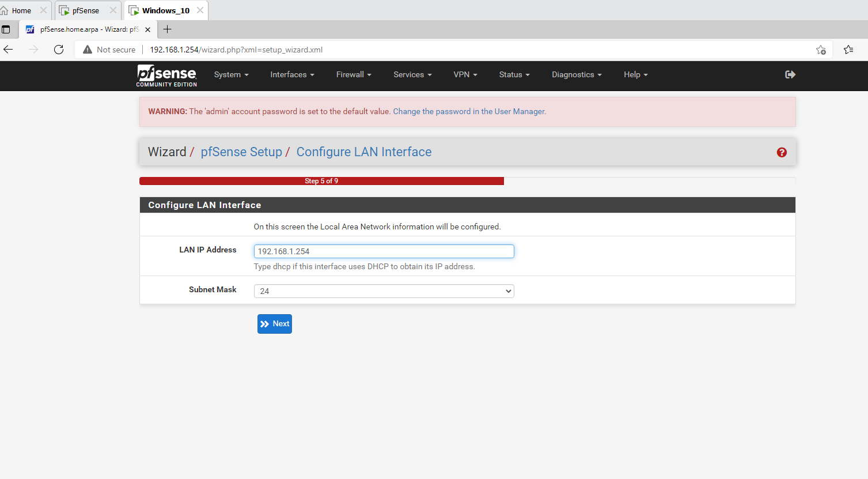The width and height of the screenshot is (868, 479).
Task: Click the LAN IP Address label
Action: click(208, 250)
